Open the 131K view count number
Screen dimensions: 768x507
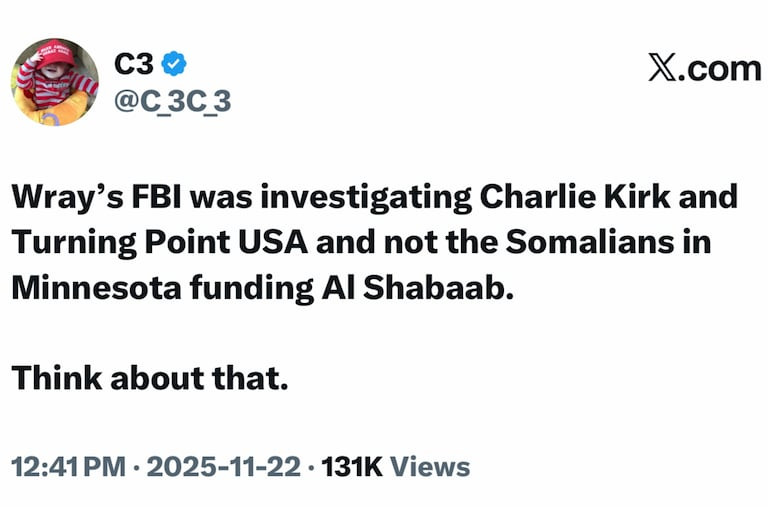coord(352,466)
